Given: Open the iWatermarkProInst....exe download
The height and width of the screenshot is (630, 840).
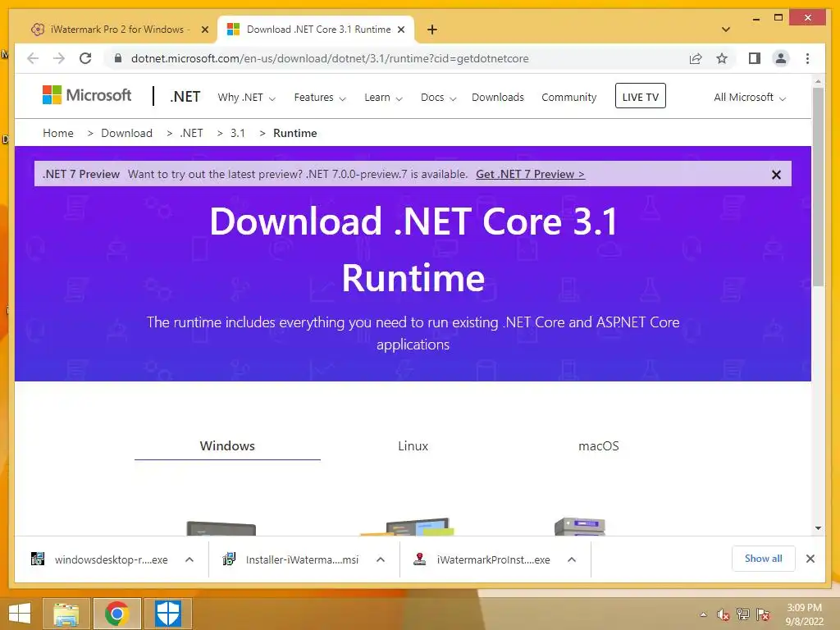Looking at the screenshot, I should coord(482,559).
